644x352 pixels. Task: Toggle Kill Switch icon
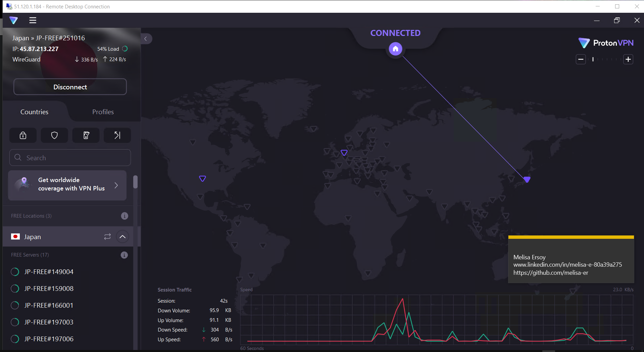(86, 135)
